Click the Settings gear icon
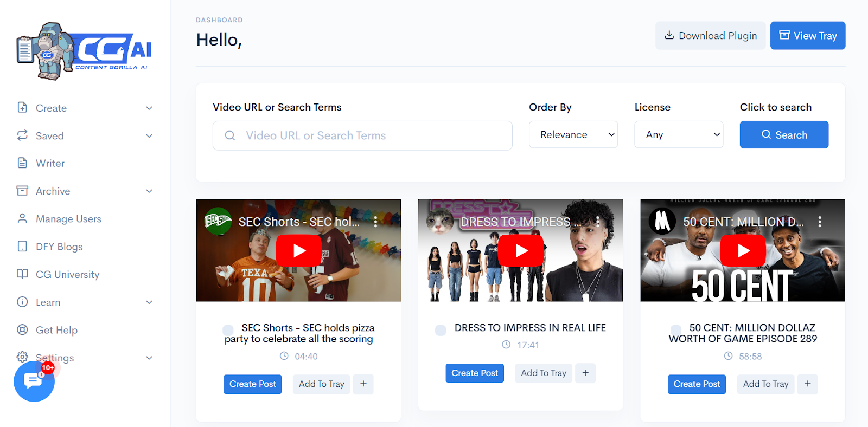This screenshot has height=427, width=868. [22, 357]
